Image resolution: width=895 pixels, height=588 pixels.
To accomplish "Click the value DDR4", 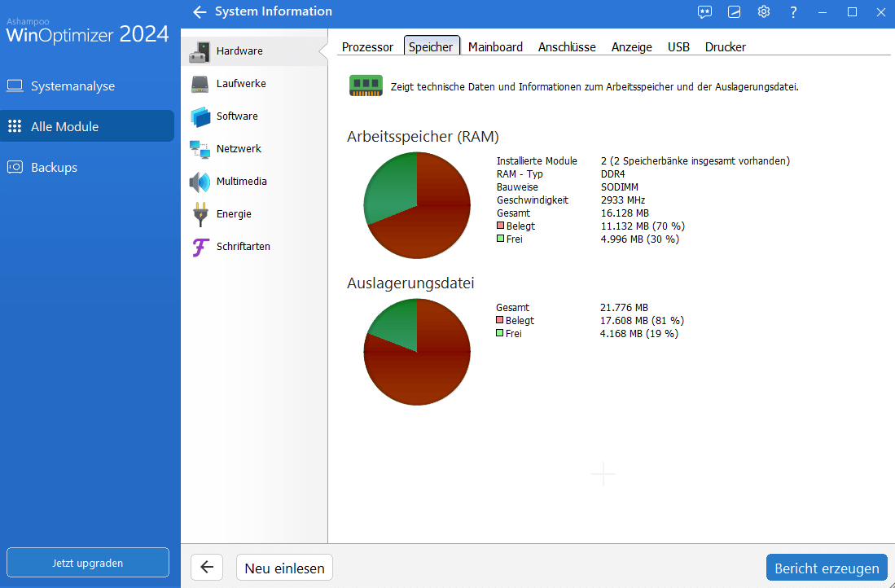I will tap(613, 174).
